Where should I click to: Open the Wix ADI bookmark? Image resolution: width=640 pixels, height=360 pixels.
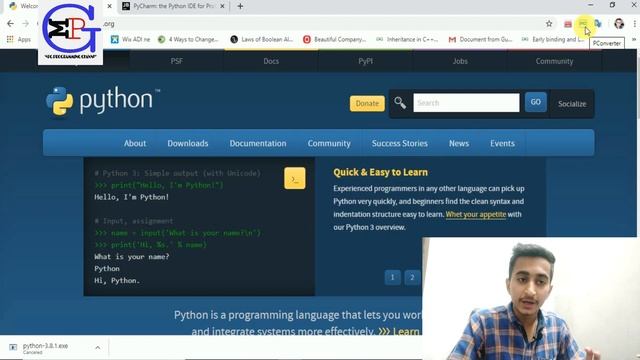[x=131, y=39]
